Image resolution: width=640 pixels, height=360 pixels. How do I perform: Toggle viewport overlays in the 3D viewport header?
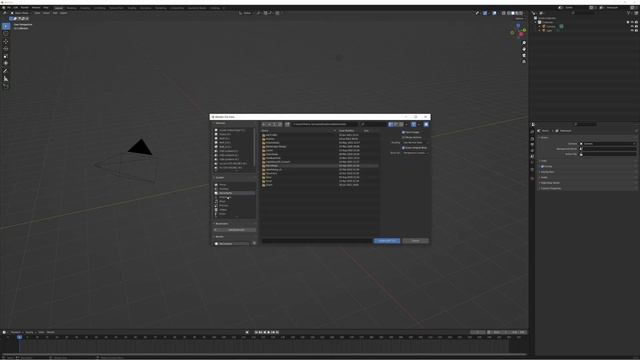tap(494, 13)
